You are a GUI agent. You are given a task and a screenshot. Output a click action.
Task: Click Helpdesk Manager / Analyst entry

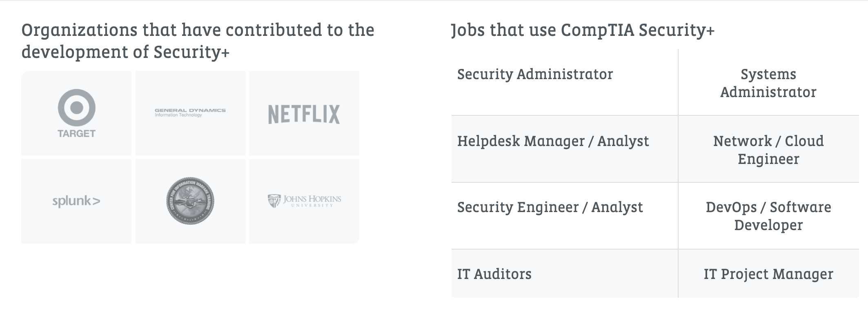(x=553, y=141)
